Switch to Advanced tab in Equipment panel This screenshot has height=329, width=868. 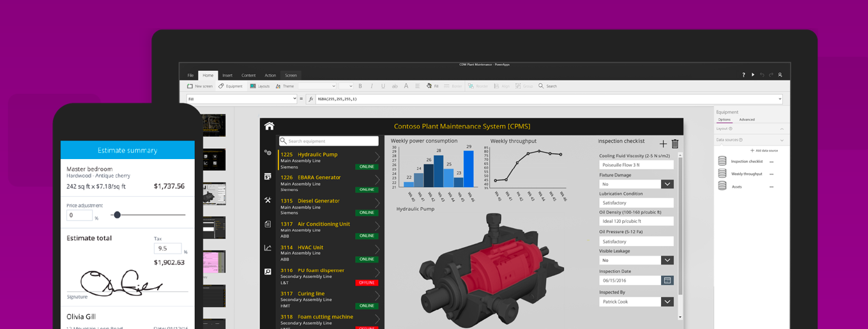click(747, 119)
